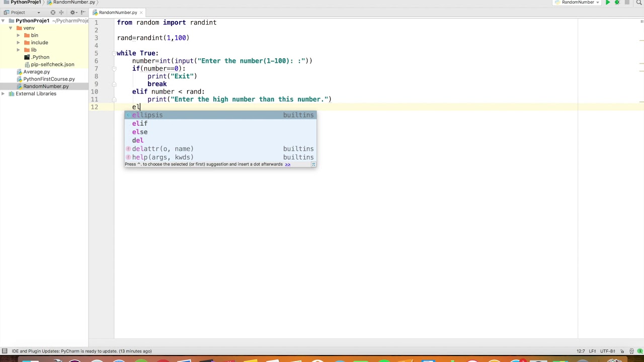Choose 'delattr(o, name)' completion suggestion
The width and height of the screenshot is (644, 362).
220,149
